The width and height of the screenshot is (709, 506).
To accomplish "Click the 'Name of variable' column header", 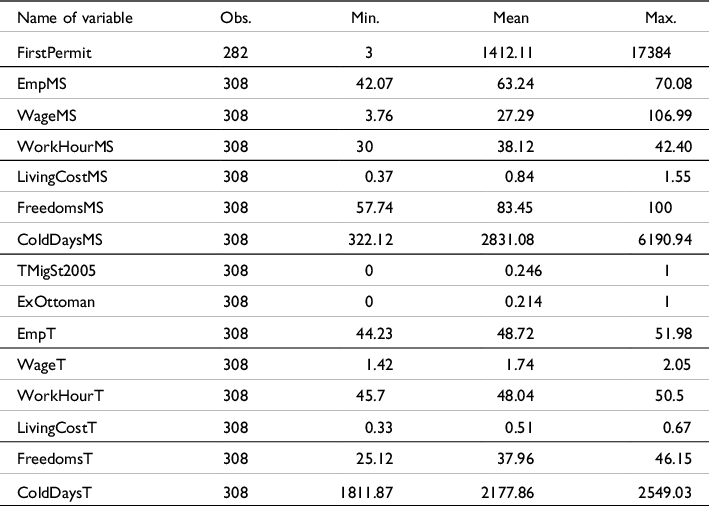I will (x=69, y=19).
